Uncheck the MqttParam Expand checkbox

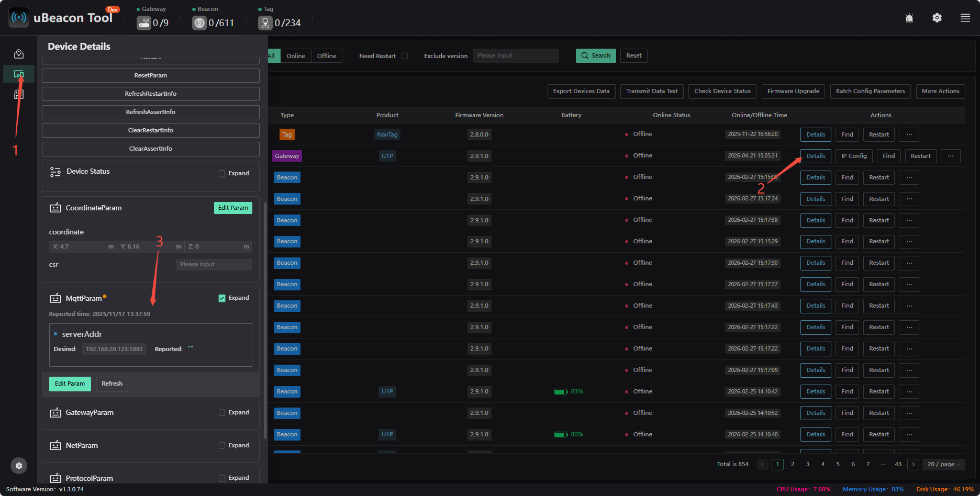tap(222, 298)
